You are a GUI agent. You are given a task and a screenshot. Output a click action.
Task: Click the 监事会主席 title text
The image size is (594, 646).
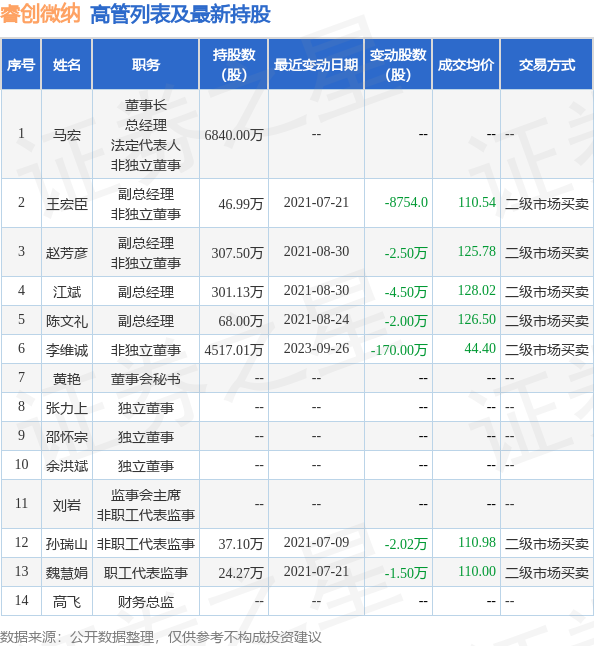(x=146, y=495)
